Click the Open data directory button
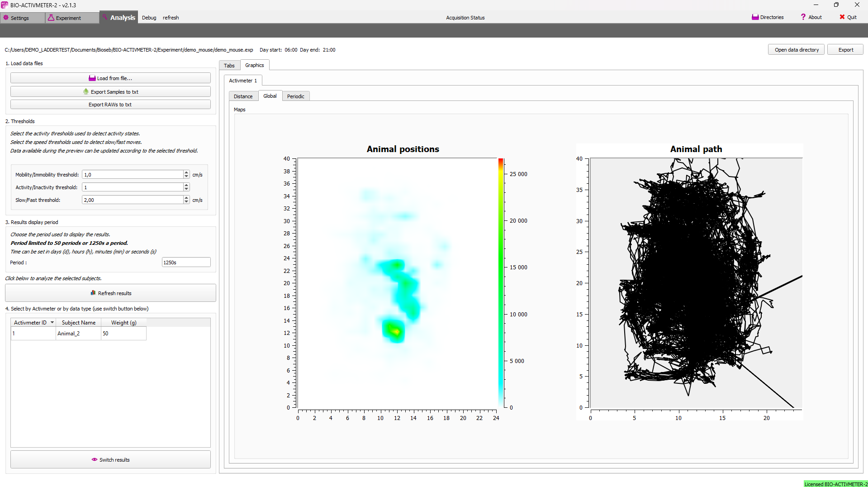This screenshot has width=868, height=487. click(796, 50)
